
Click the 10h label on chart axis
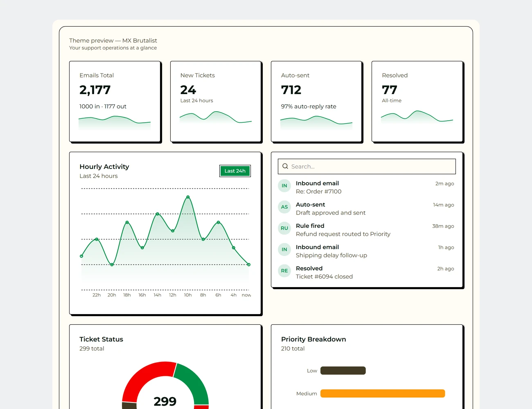tap(188, 295)
